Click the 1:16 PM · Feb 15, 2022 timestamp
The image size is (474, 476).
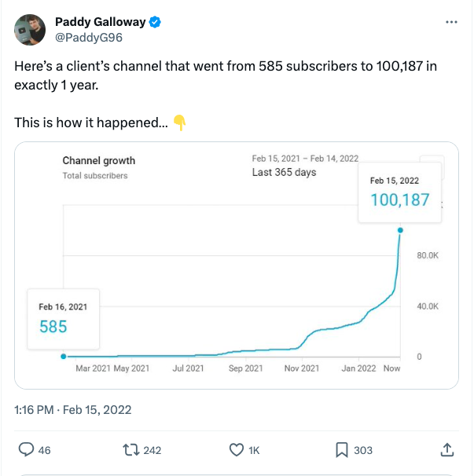tap(73, 410)
